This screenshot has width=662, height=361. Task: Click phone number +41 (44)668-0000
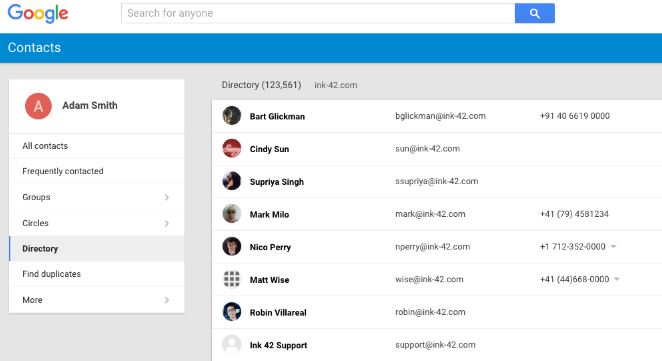click(574, 280)
